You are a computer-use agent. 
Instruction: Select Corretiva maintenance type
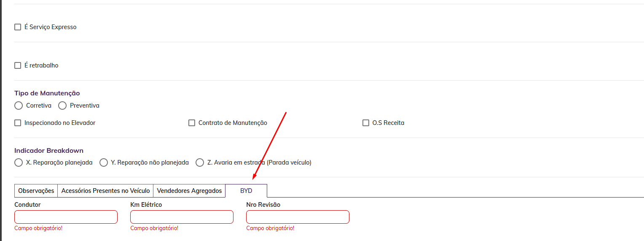(19, 106)
